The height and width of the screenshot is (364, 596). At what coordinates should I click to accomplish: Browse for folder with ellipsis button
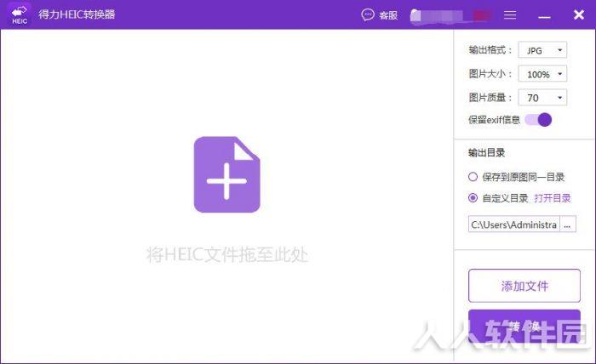coord(568,224)
